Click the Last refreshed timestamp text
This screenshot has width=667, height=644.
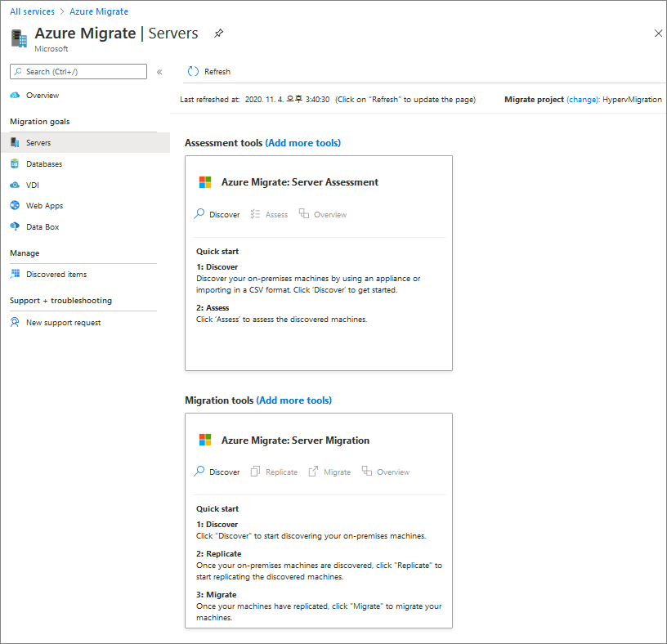287,100
